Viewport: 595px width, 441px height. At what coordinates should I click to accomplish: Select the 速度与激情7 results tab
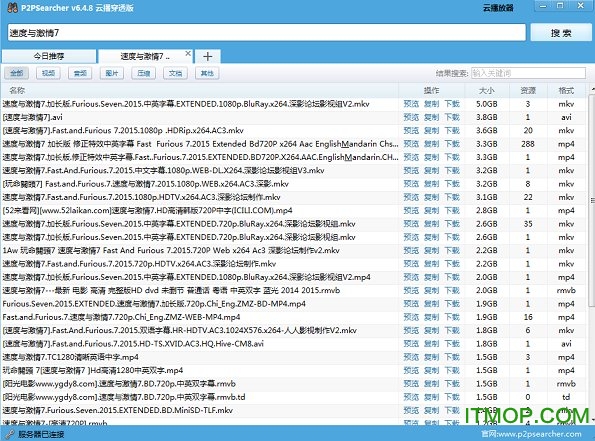pyautogui.click(x=145, y=57)
